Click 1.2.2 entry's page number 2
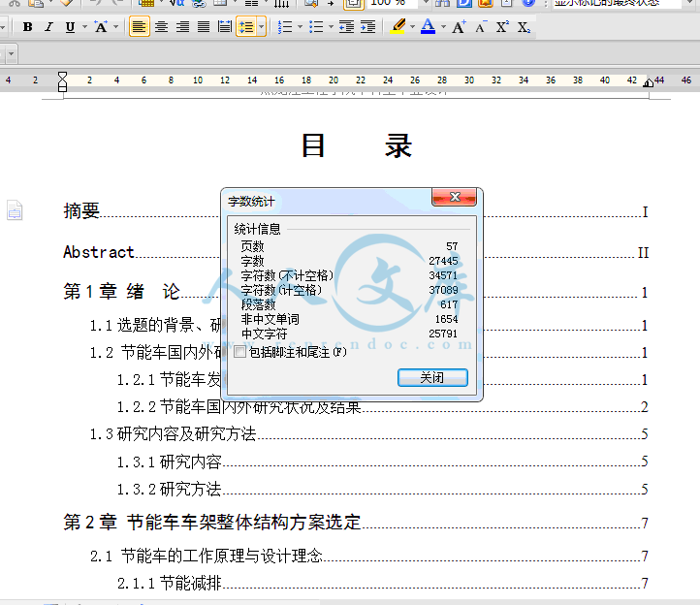This screenshot has height=605, width=700. (x=644, y=407)
